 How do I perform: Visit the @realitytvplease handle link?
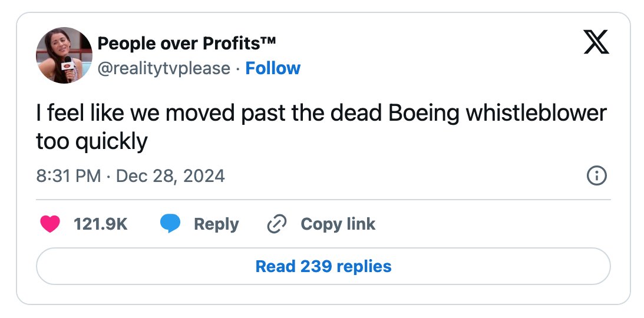point(164,68)
